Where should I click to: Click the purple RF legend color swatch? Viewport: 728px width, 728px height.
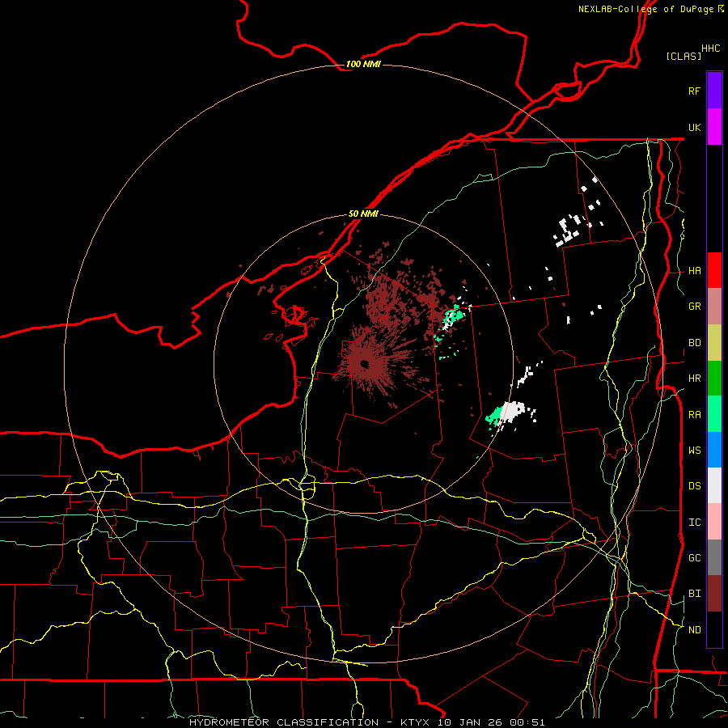(x=714, y=91)
